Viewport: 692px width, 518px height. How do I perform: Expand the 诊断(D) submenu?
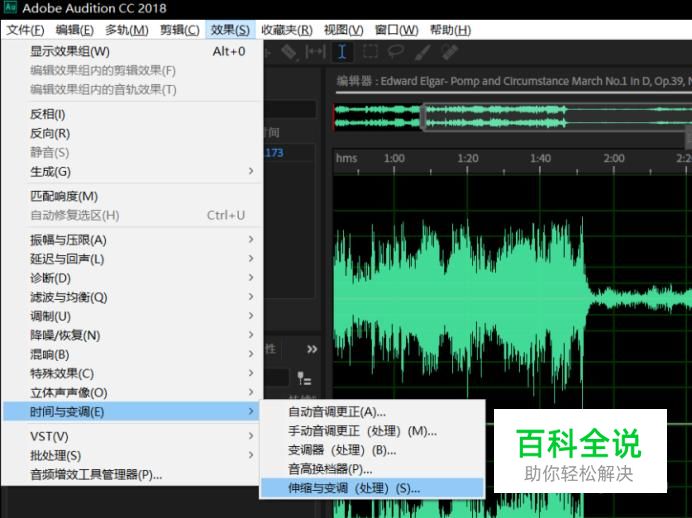pos(132,278)
